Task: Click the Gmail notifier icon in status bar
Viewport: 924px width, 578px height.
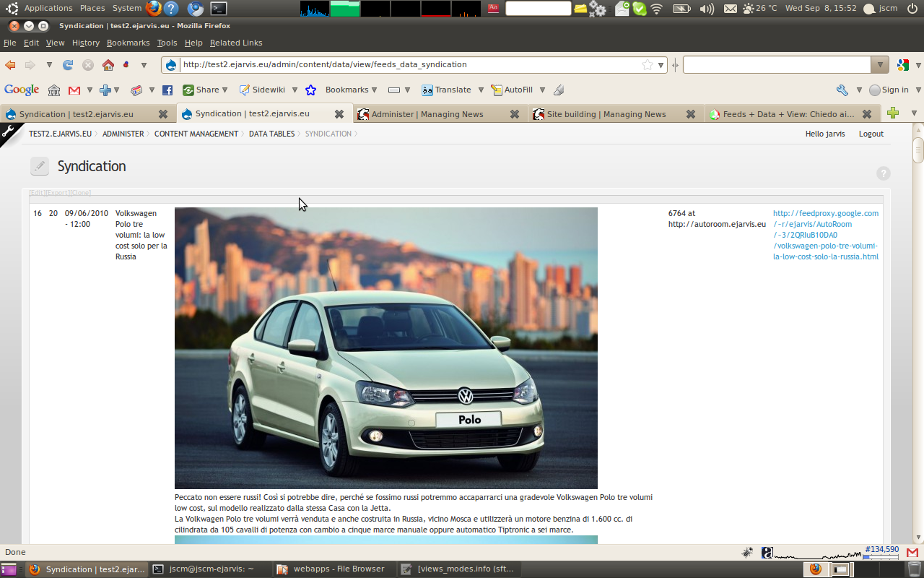Action: [912, 553]
